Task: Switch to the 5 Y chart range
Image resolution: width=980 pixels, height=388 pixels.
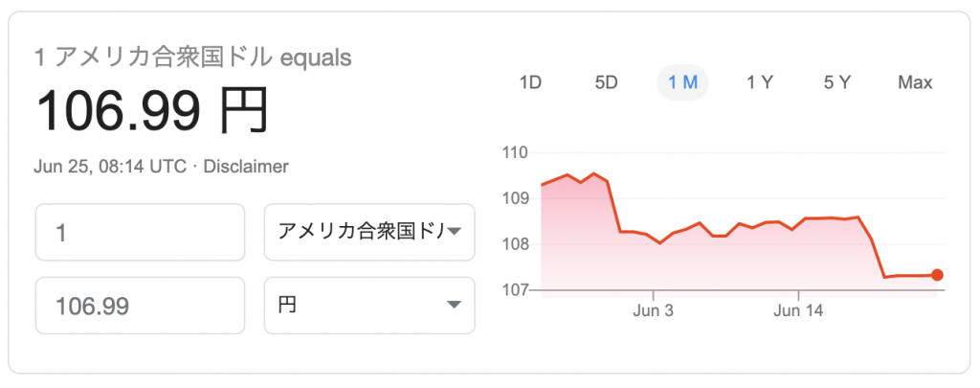Action: (836, 82)
